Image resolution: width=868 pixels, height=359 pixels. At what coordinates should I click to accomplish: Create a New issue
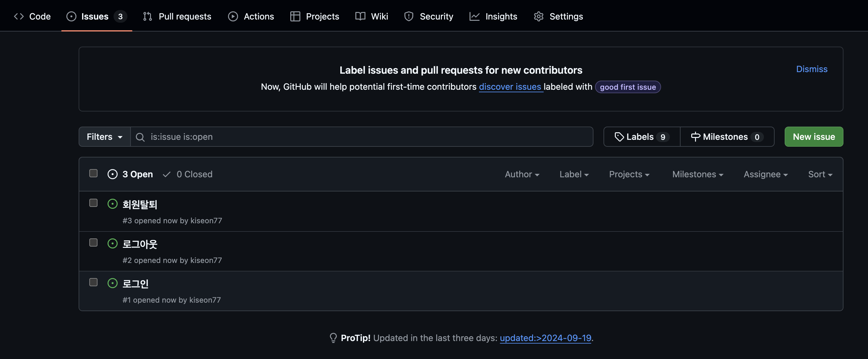coord(813,137)
